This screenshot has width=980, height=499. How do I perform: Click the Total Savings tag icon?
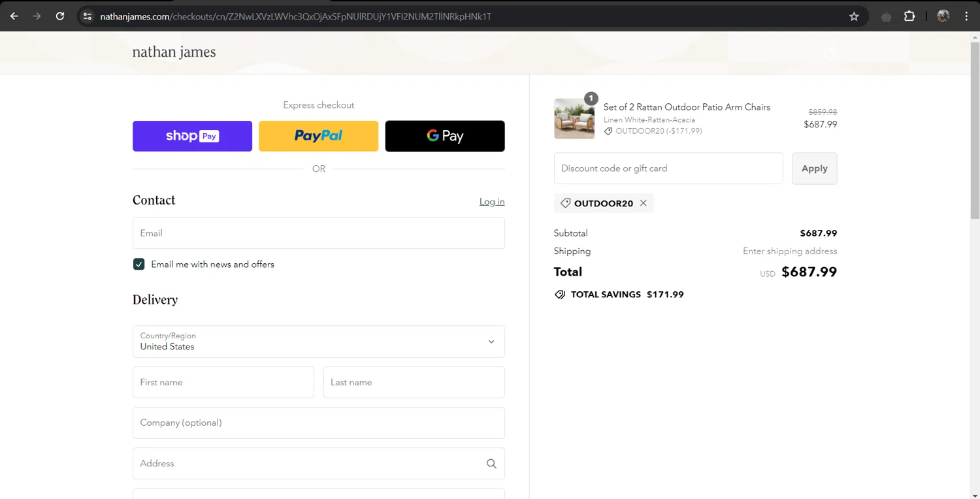pyautogui.click(x=560, y=295)
